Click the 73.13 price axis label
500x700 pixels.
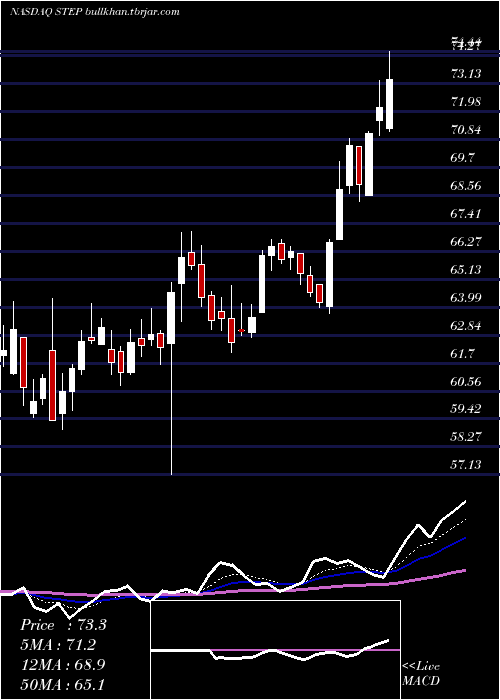[x=467, y=74]
